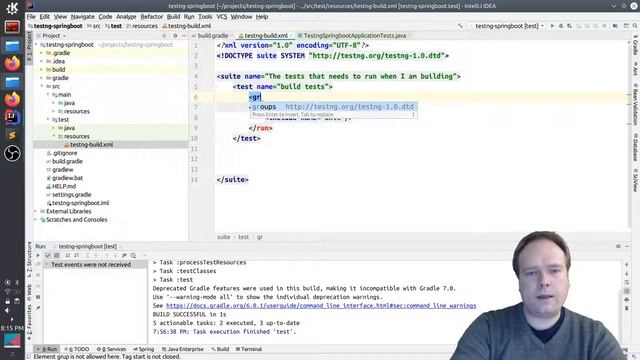Toggle show passed tests in Run panel
640x360 pixels.
click(x=48, y=256)
